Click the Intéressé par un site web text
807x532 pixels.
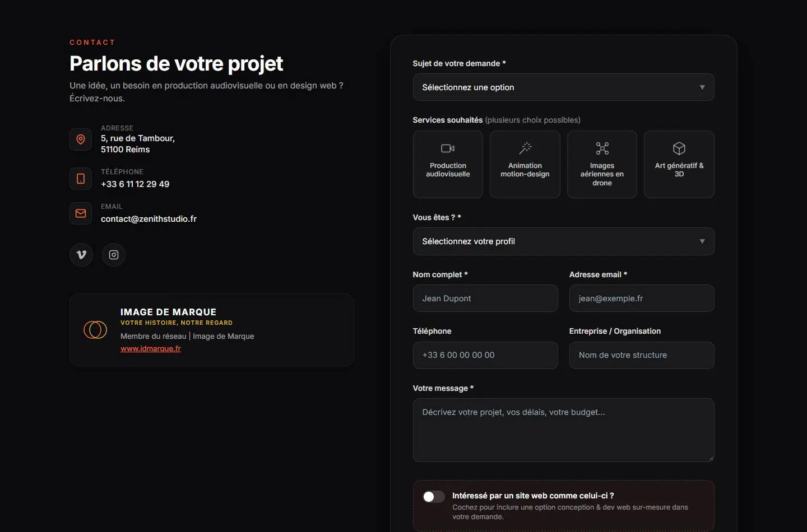533,496
